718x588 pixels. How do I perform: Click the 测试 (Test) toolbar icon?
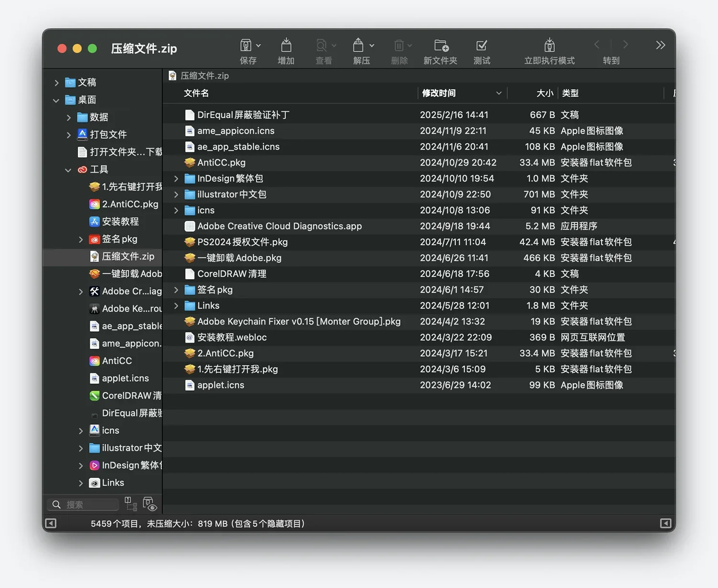pyautogui.click(x=482, y=45)
